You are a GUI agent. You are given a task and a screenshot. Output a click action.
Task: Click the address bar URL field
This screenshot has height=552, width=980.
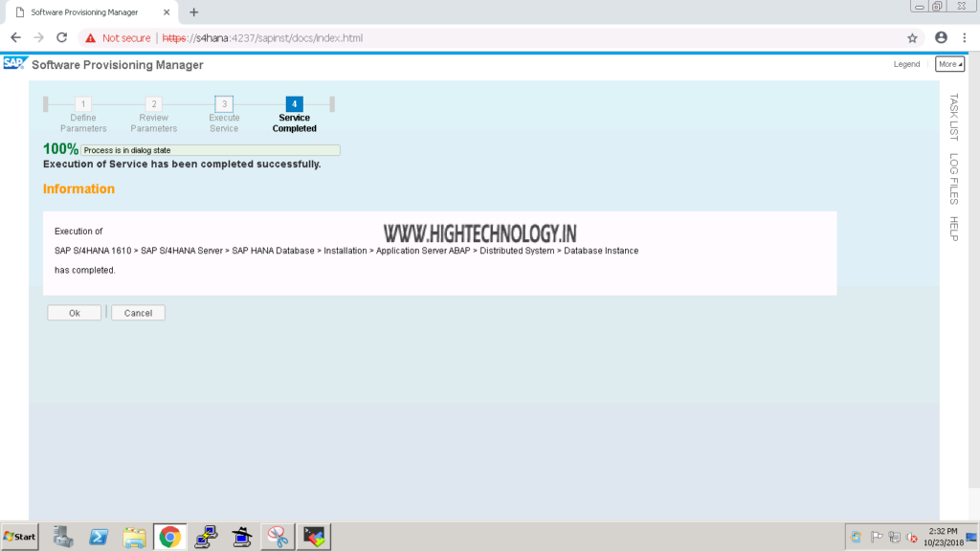click(500, 38)
